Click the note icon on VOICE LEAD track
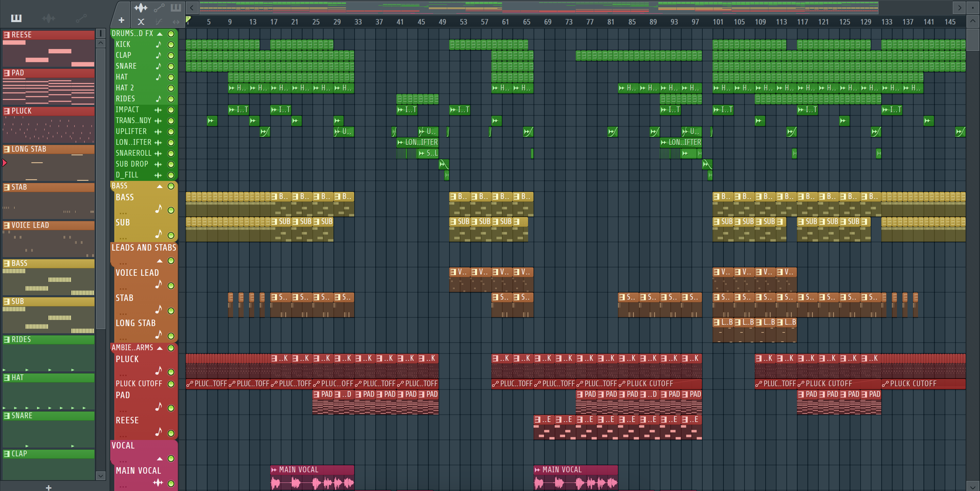 coord(158,284)
